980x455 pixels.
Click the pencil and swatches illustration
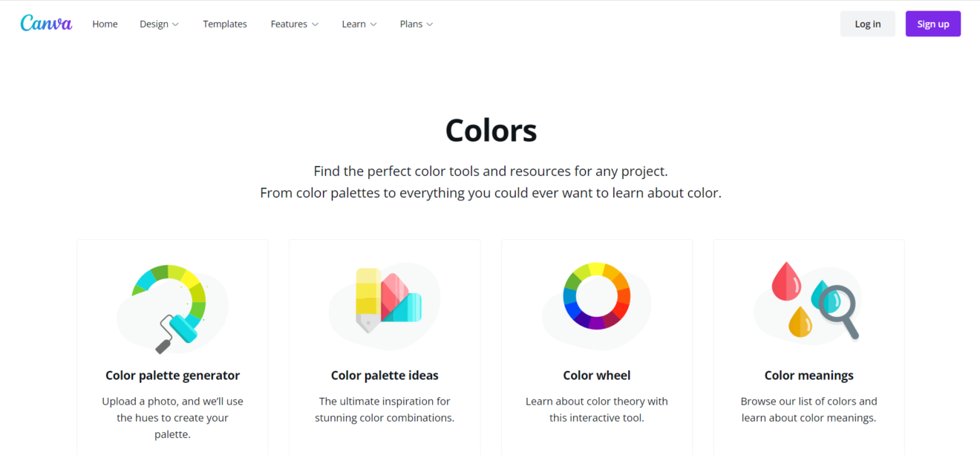(385, 300)
